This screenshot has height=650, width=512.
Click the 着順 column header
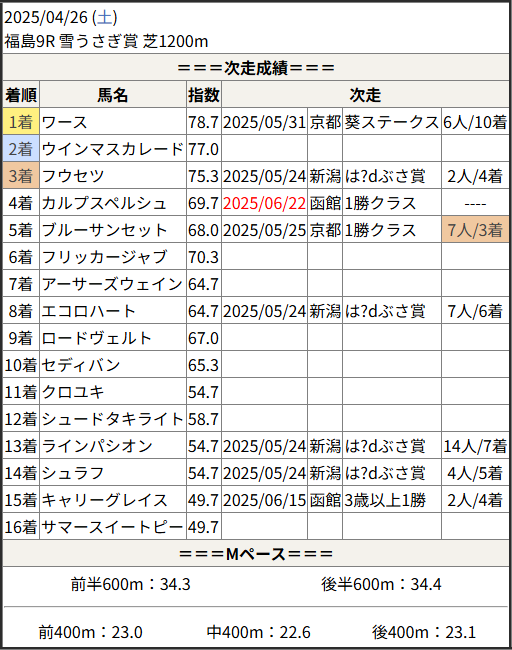coord(21,95)
